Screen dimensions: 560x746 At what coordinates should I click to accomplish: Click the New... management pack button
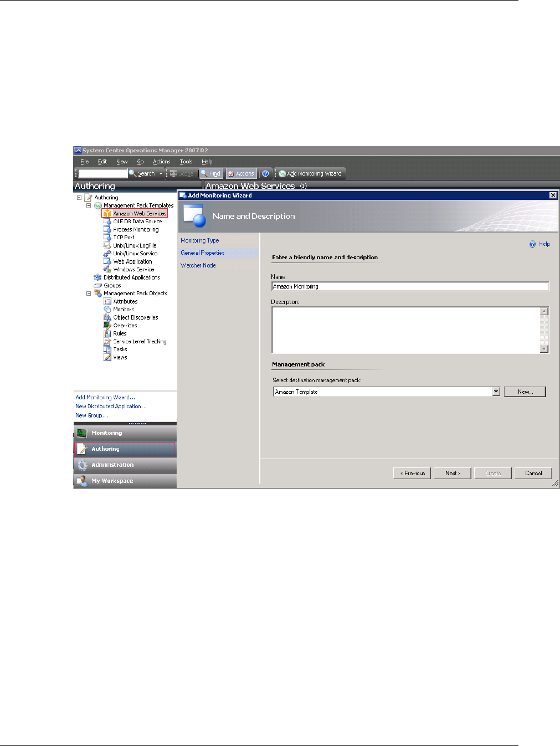[x=525, y=392]
